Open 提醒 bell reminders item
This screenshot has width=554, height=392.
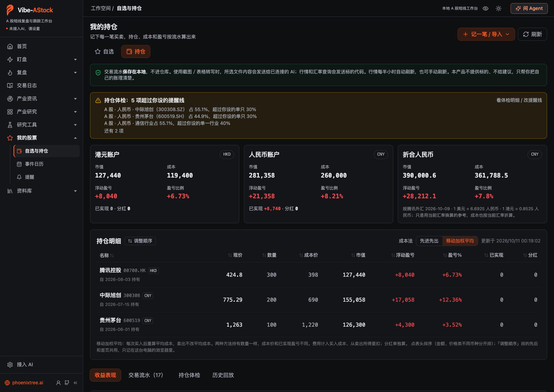(46, 177)
